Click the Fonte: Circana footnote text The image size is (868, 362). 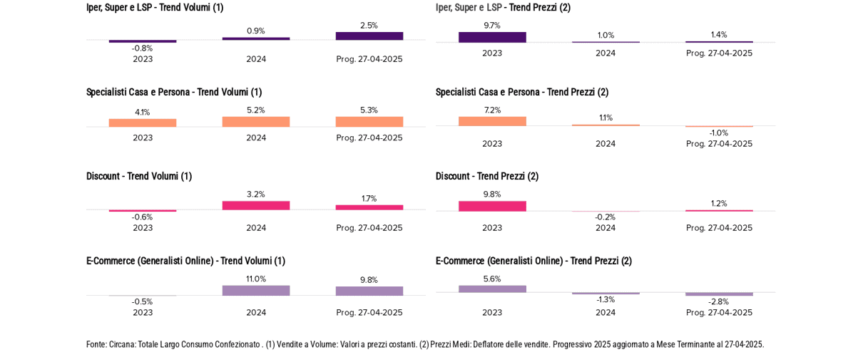pos(425,344)
